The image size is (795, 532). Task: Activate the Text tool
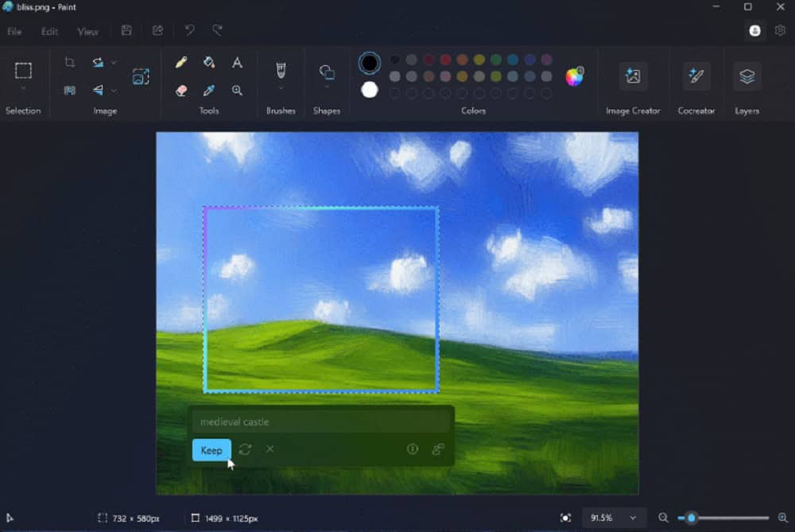[238, 62]
